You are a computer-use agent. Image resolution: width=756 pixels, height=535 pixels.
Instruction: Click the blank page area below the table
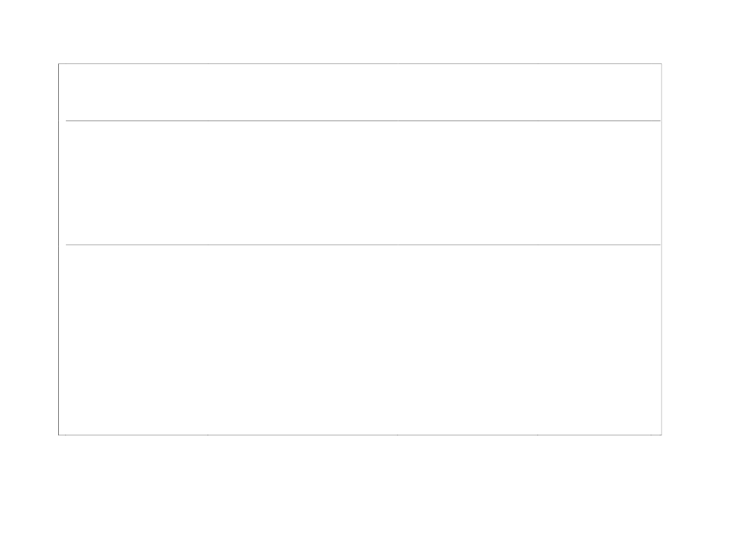pyautogui.click(x=362, y=485)
